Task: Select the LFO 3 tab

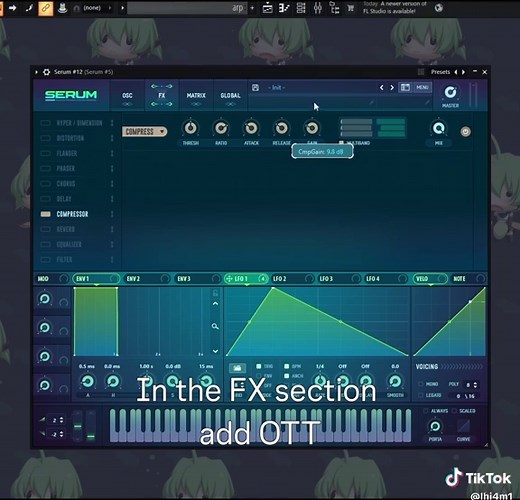Action: click(x=339, y=279)
